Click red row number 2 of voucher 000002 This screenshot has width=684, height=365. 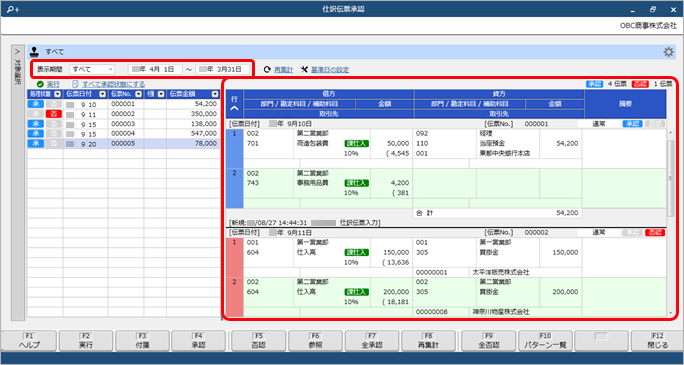coord(235,297)
